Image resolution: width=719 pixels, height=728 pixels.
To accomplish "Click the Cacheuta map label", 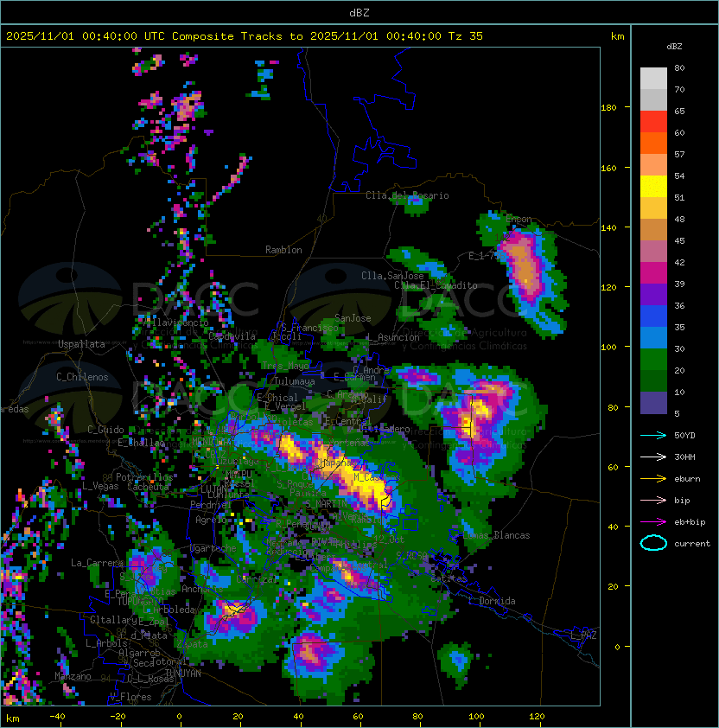I will (x=148, y=487).
